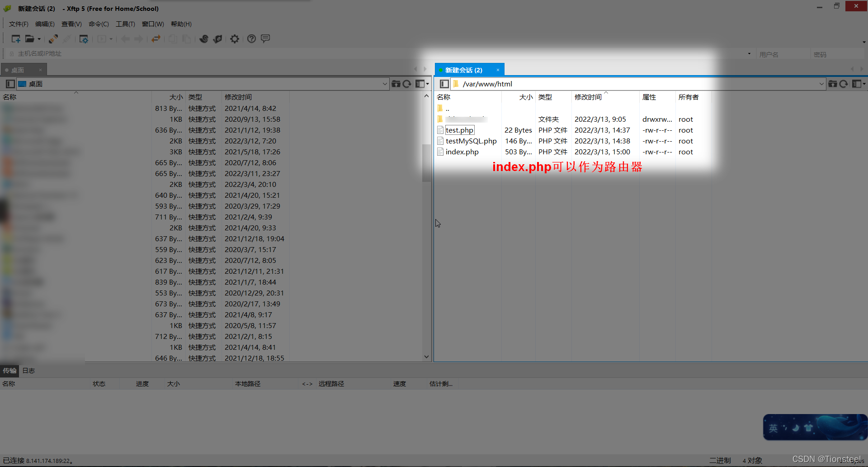
Task: Switch to the 新建会话 (2) remote tab
Action: pos(464,70)
